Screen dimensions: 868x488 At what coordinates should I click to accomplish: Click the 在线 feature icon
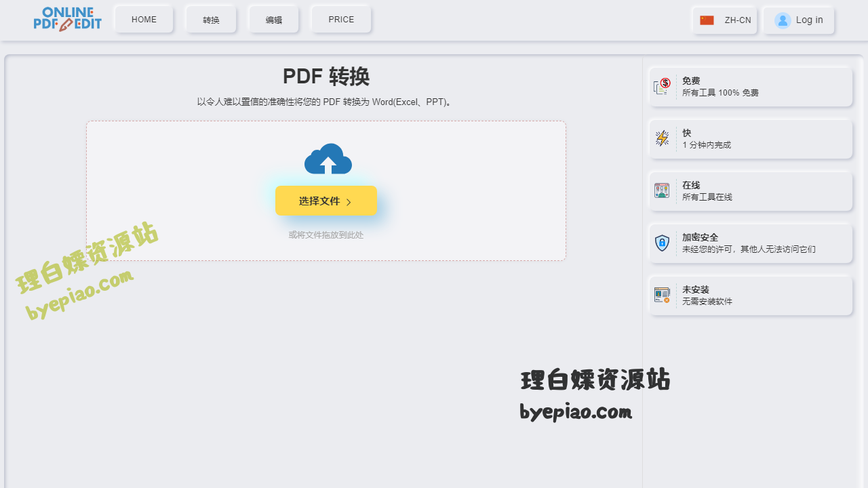coord(662,191)
